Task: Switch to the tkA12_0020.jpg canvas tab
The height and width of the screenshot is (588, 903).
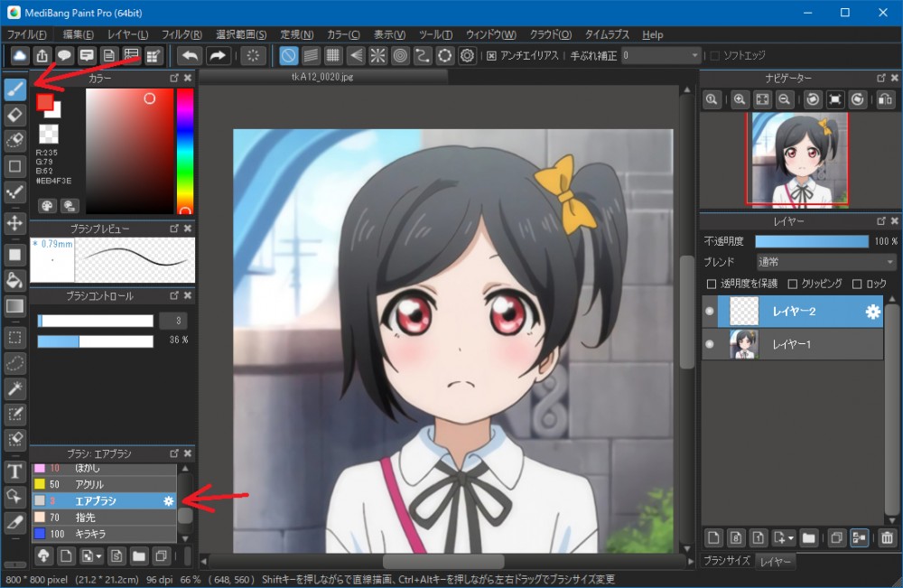Action: tap(322, 77)
